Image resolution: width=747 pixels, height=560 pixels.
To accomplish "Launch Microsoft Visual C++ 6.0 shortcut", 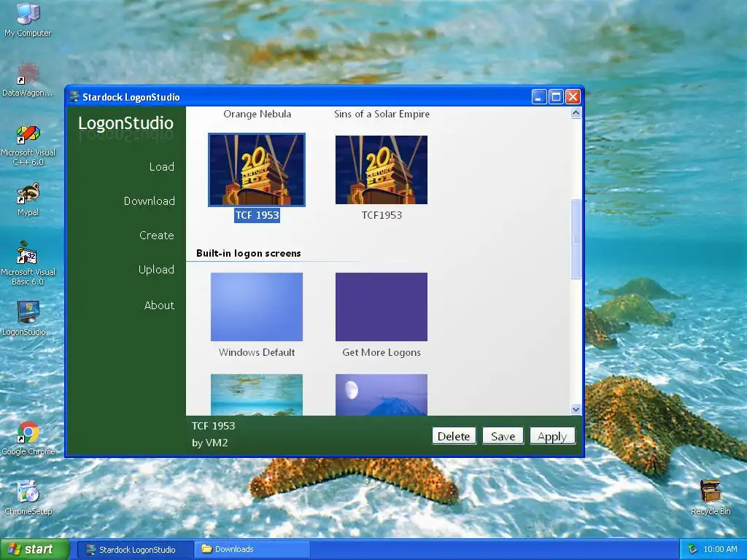I will 28,145.
